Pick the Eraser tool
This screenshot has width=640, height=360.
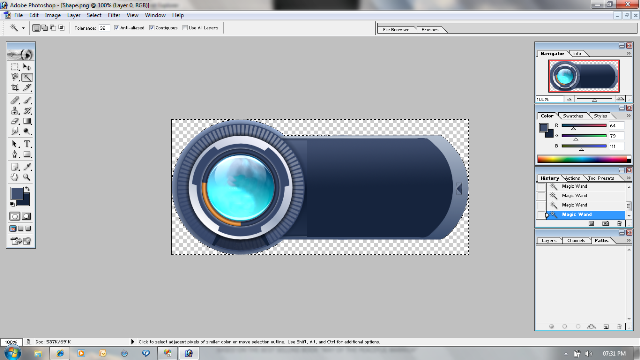tap(15, 121)
